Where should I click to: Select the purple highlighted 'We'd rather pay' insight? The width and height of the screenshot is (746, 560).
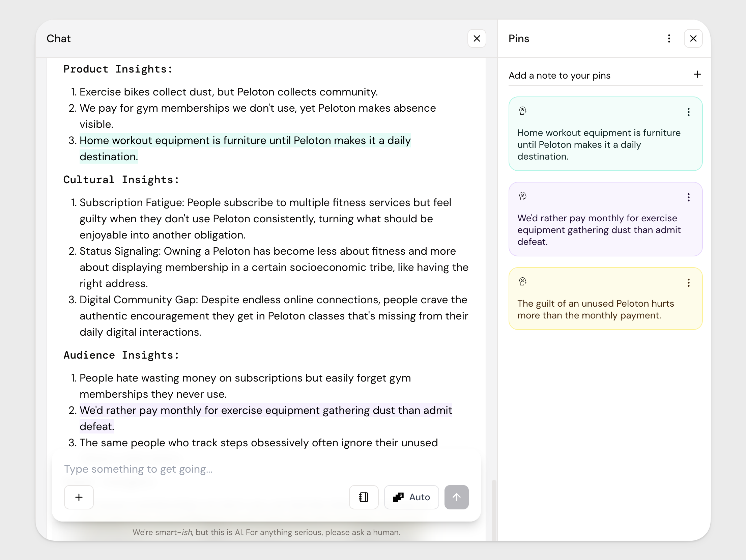(x=265, y=411)
